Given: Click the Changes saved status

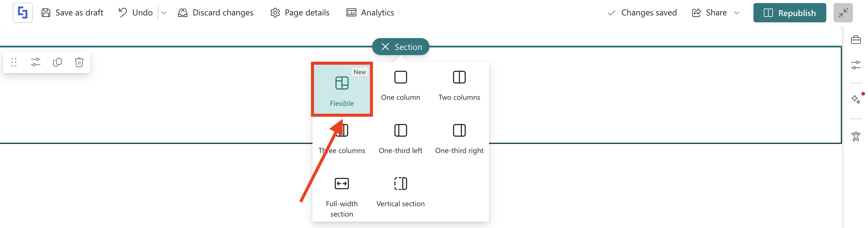Looking at the screenshot, I should (x=642, y=13).
